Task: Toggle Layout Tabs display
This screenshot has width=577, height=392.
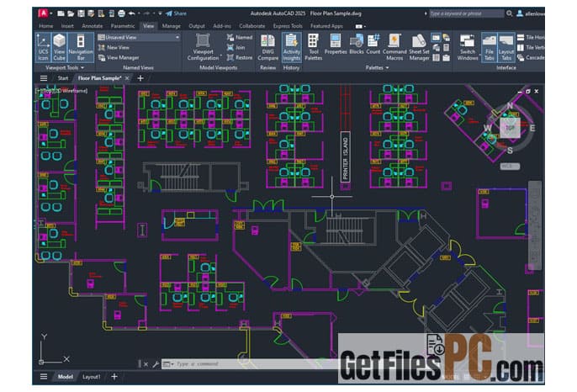Action: [506, 47]
